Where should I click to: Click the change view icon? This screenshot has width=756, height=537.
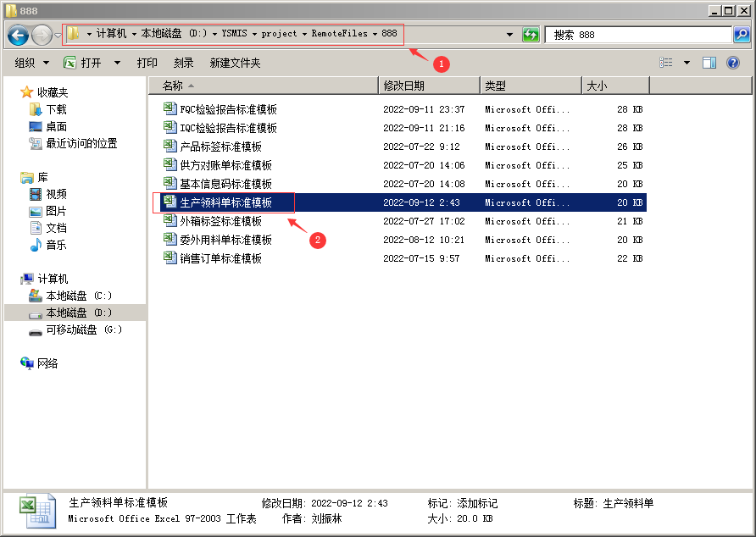[666, 63]
